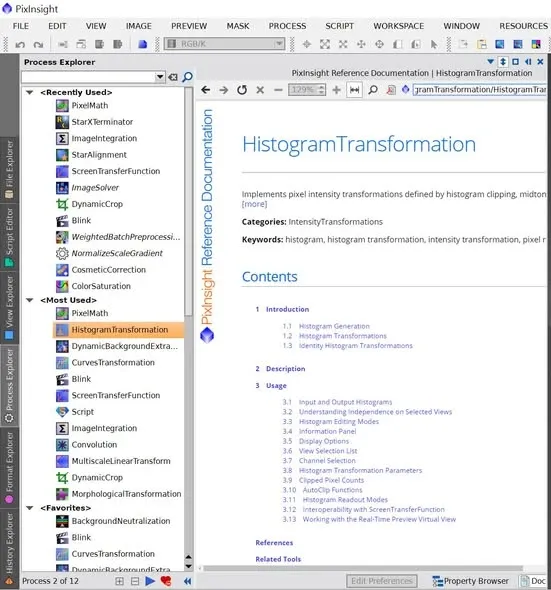The height and width of the screenshot is (590, 551).
Task: Click the Undo arrow in the toolbar
Action: pos(20,44)
